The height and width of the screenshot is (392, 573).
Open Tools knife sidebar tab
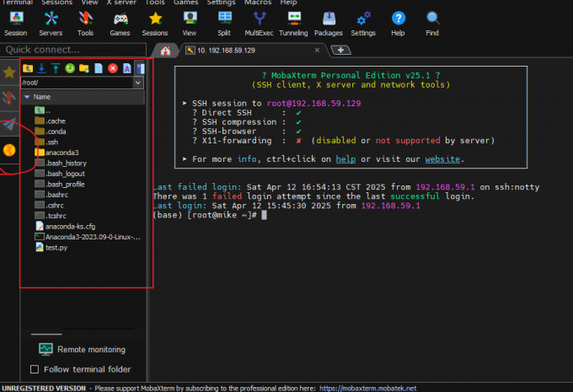(9, 98)
